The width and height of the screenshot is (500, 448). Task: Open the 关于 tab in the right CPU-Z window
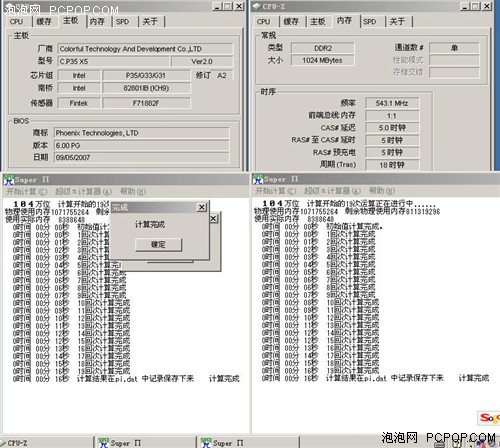(397, 22)
